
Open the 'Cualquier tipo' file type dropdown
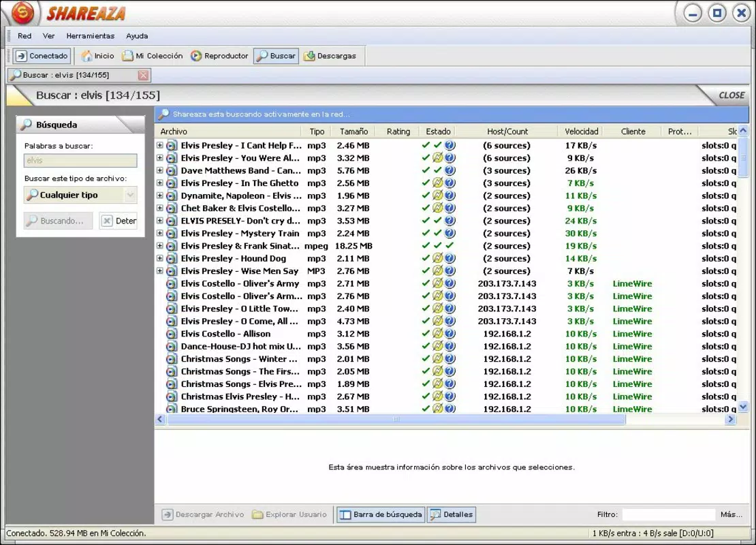tap(80, 195)
